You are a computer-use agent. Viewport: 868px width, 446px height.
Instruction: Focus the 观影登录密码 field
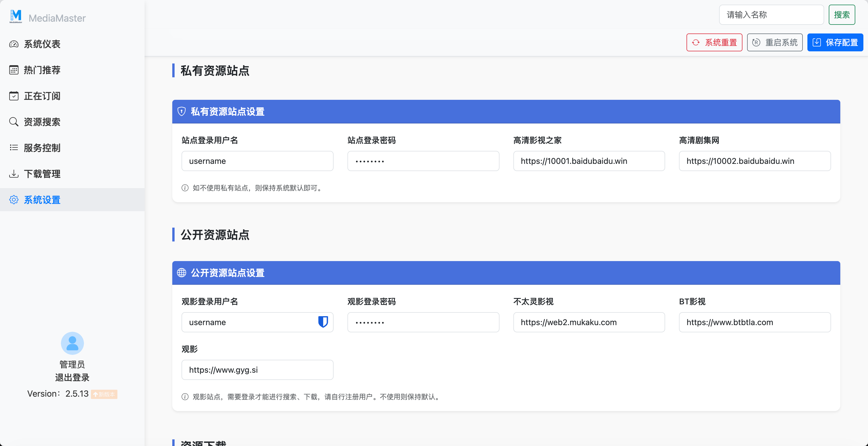click(x=423, y=322)
